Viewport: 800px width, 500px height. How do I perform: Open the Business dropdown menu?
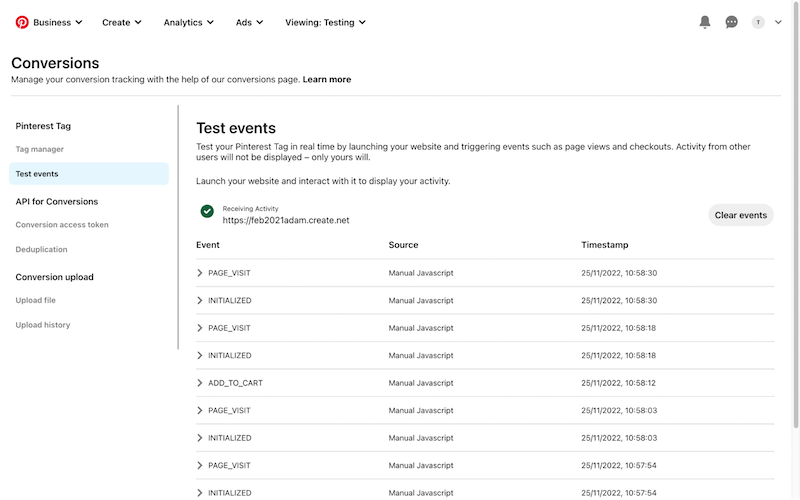click(57, 22)
